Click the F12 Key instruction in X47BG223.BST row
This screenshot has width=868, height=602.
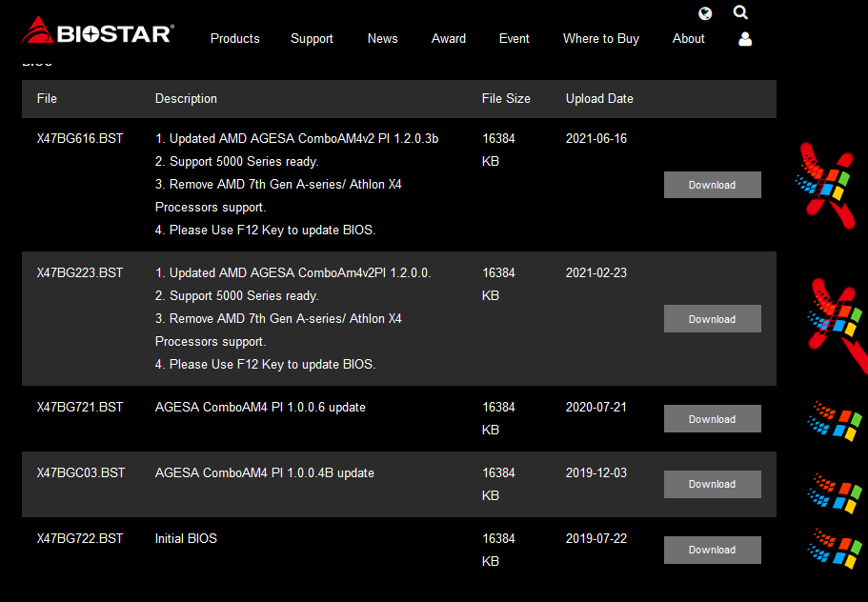266,365
